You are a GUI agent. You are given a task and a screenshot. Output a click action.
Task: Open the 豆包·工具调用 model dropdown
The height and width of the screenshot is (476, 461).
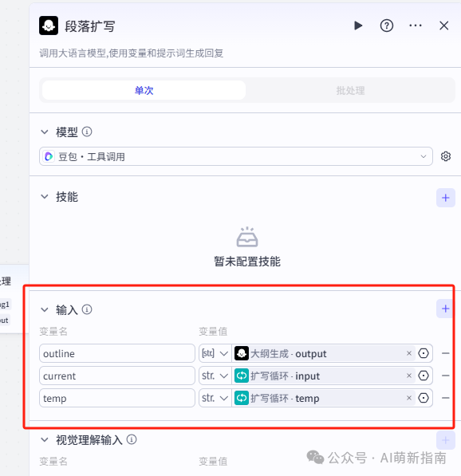pos(235,156)
